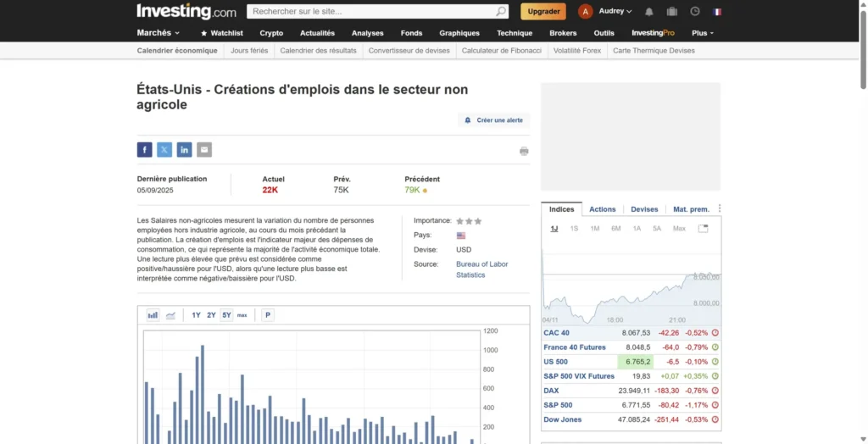Viewport: 868px width, 444px height.
Task: Select 1S period in indices chart
Action: [574, 229]
